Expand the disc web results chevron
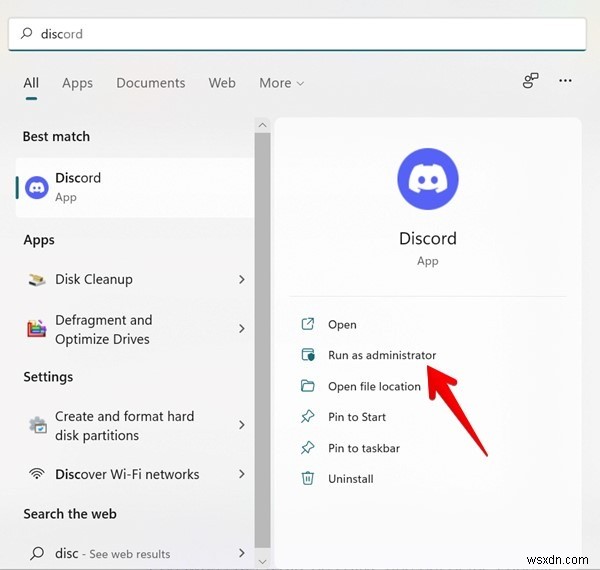Image resolution: width=600 pixels, height=570 pixels. coord(242,553)
